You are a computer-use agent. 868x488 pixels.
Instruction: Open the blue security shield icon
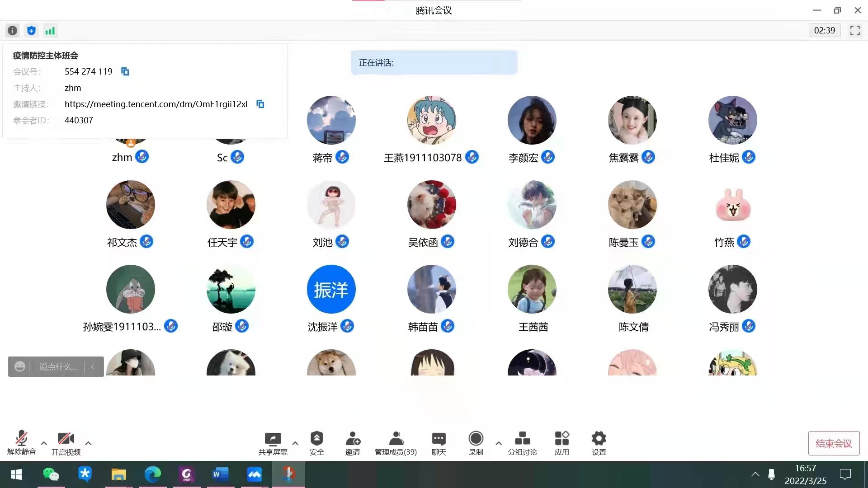click(x=31, y=30)
